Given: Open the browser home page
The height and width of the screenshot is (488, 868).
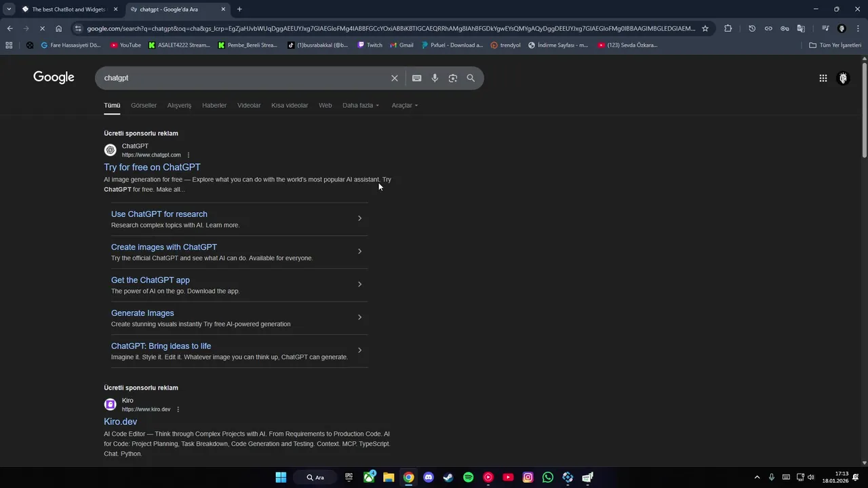Looking at the screenshot, I should pyautogui.click(x=58, y=28).
